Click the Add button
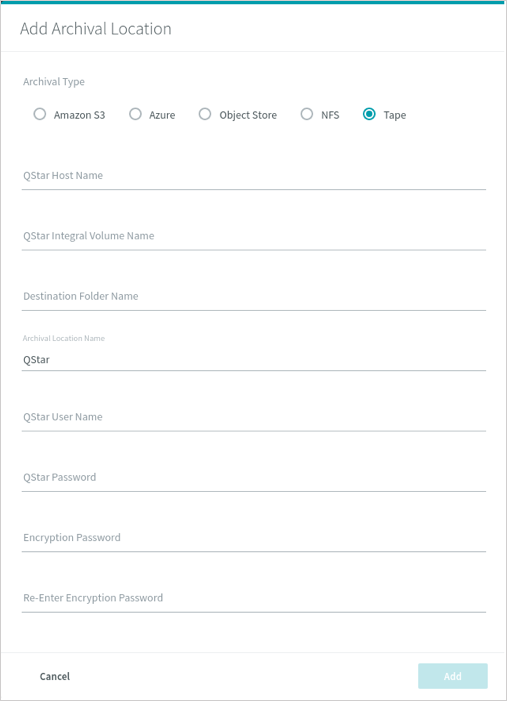Screen dimensions: 507x701 click(452, 676)
